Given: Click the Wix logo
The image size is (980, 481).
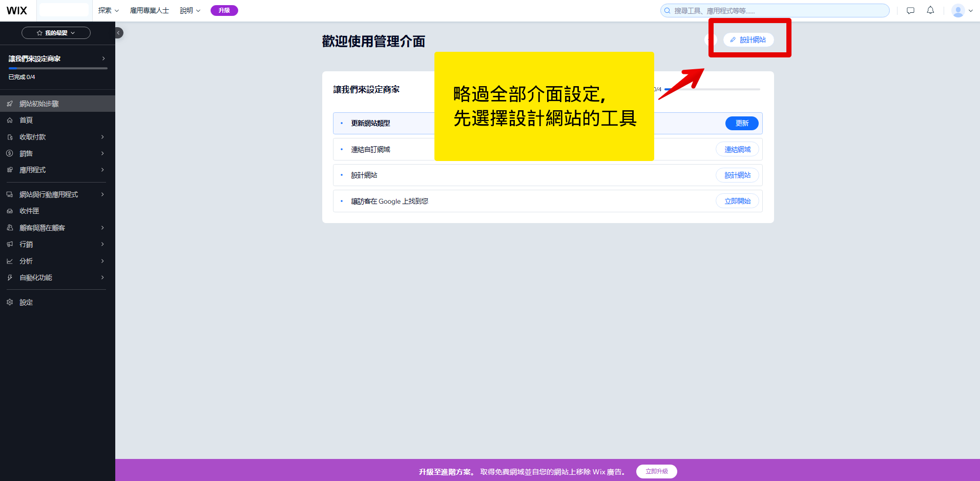Looking at the screenshot, I should click(17, 11).
